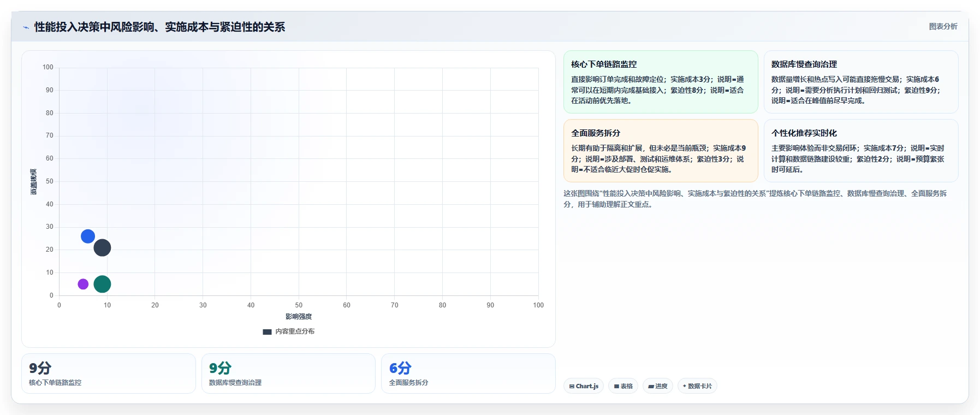Toggle the 内容重点分布 legend swatch

click(267, 331)
